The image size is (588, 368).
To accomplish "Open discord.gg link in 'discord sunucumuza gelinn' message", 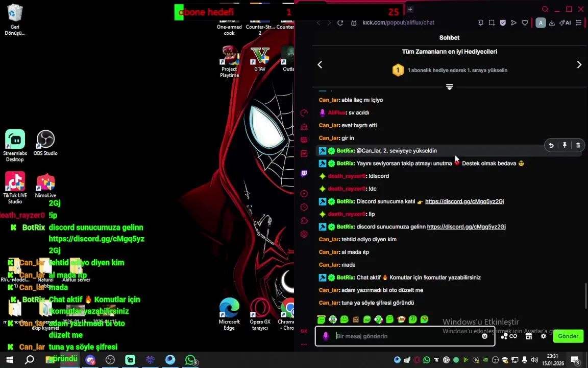I will click(x=466, y=227).
